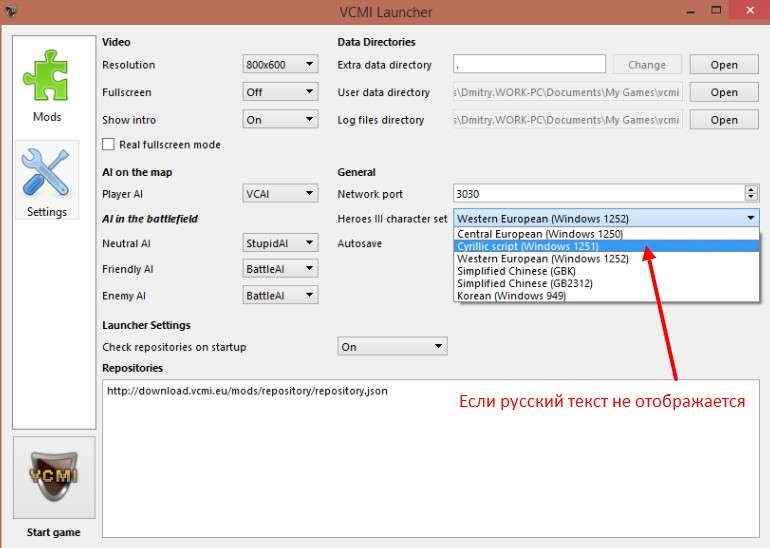Click the Extra data directory text field

pos(529,65)
